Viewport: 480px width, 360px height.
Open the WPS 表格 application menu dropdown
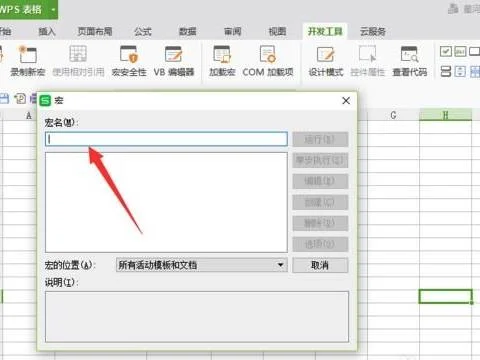click(53, 9)
